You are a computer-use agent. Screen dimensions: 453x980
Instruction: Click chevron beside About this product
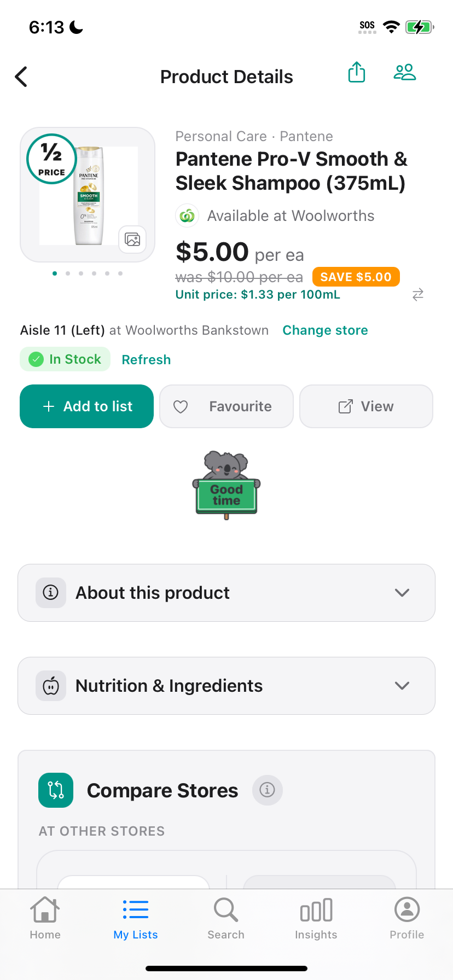click(402, 593)
